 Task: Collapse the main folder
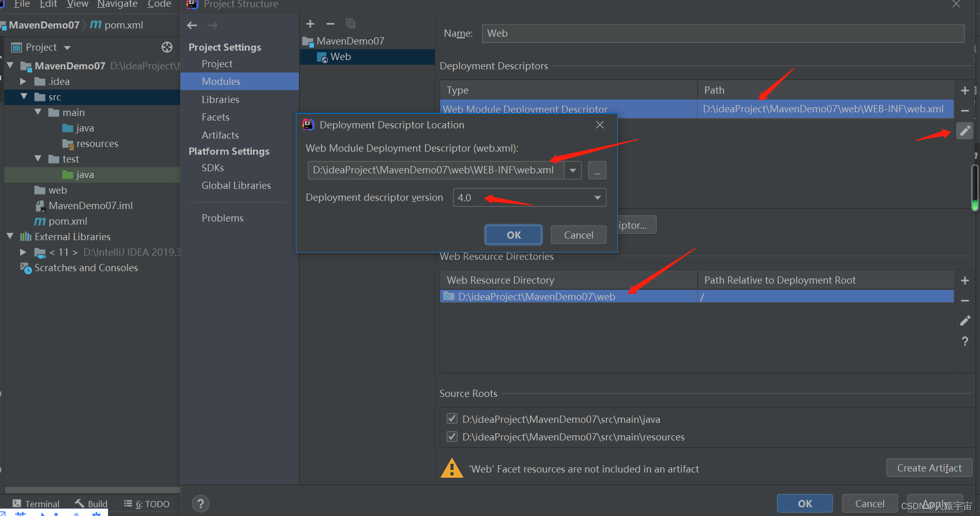(38, 112)
